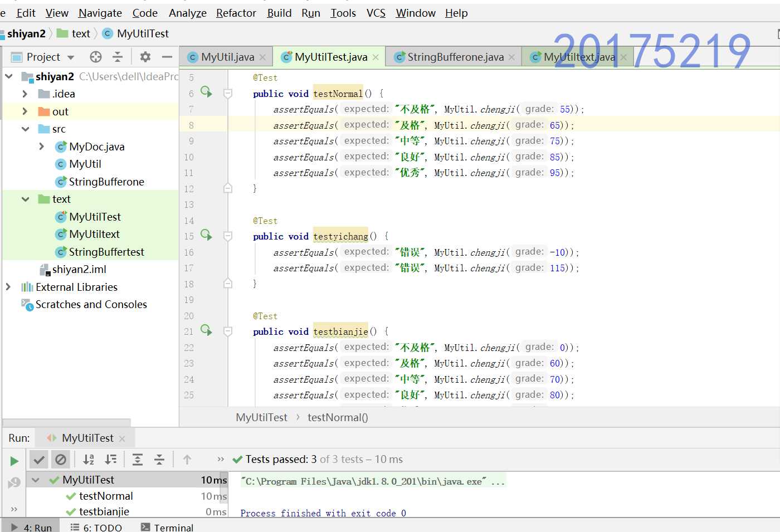Sort test results alphabetically

point(89,460)
